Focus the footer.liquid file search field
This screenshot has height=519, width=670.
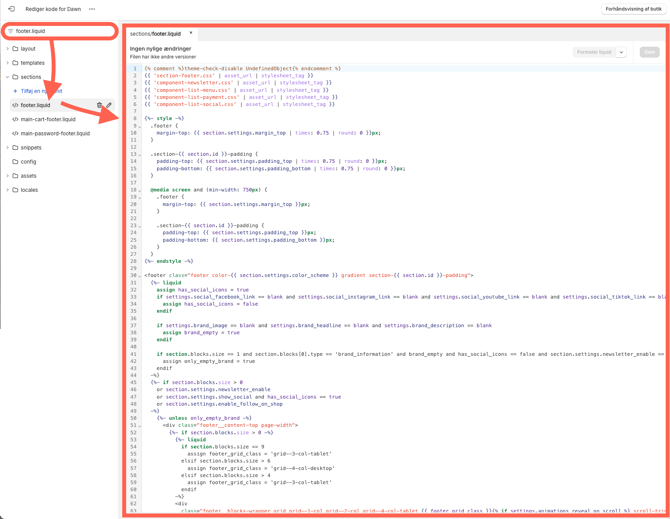[60, 31]
